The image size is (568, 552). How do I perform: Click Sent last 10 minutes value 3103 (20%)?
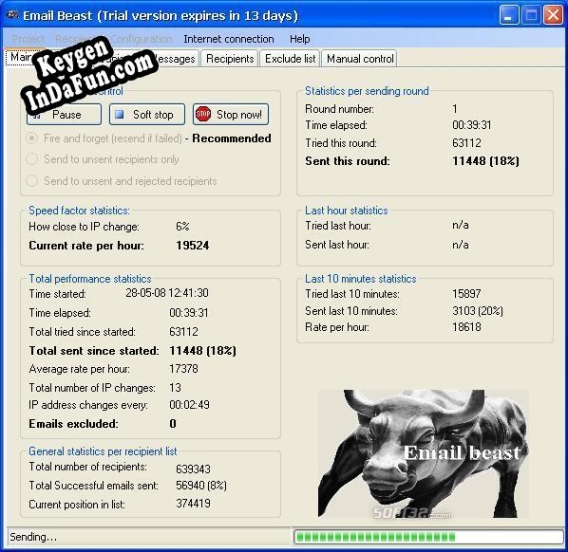point(477,311)
